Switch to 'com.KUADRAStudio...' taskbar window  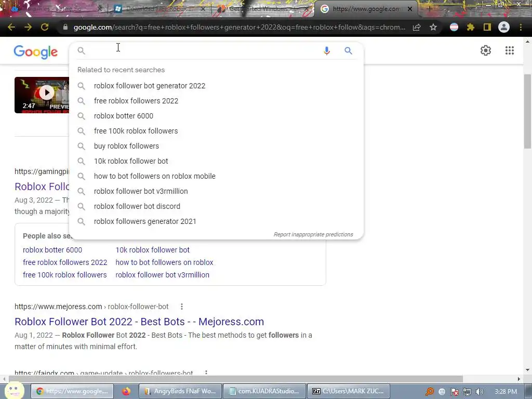[264, 391]
